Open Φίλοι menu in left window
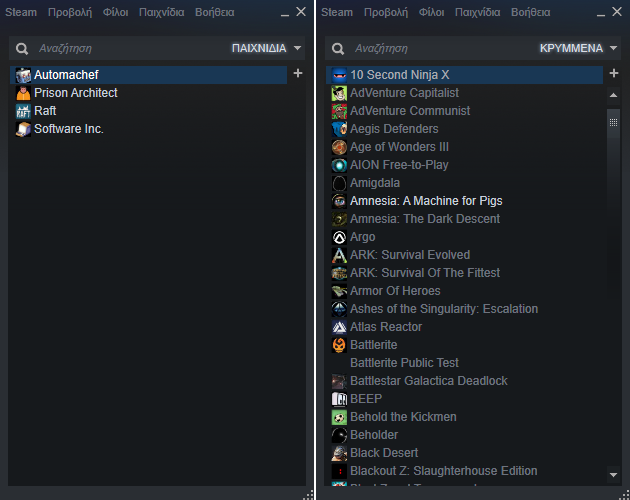 115,12
